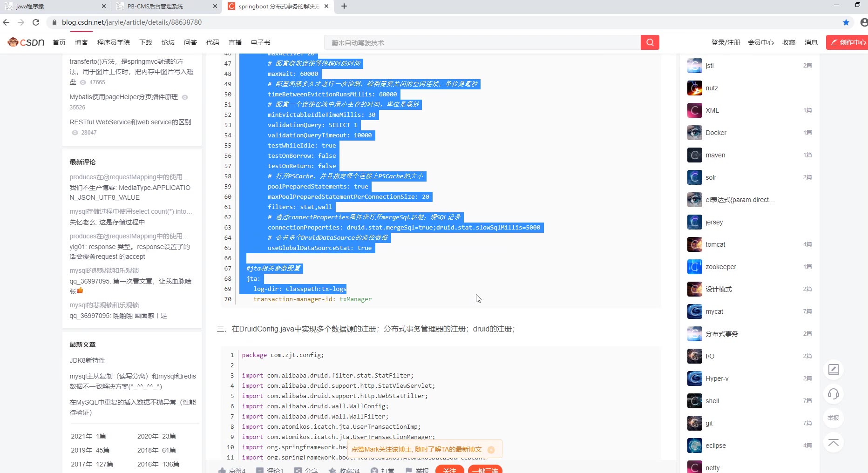868x473 pixels.
Task: Click the 收藏 star icon in bottom bar
Action: [x=332, y=470]
